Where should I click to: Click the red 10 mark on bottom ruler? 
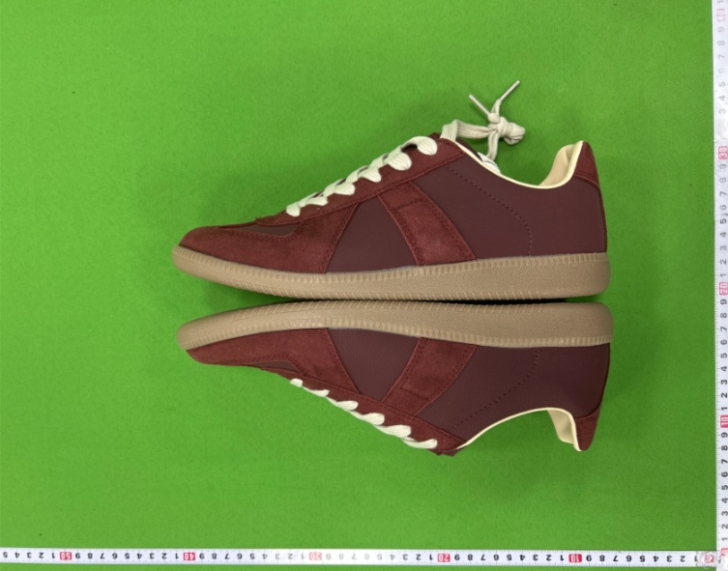point(575,557)
